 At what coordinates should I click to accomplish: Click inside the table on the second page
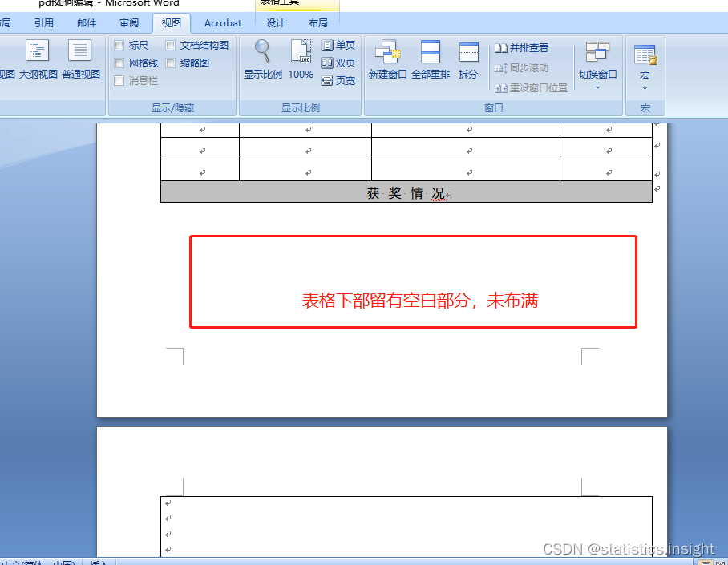[406, 527]
